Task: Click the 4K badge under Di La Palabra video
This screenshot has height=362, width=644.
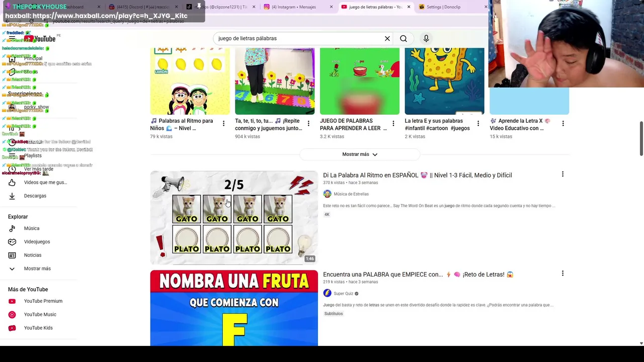Action: tap(327, 215)
